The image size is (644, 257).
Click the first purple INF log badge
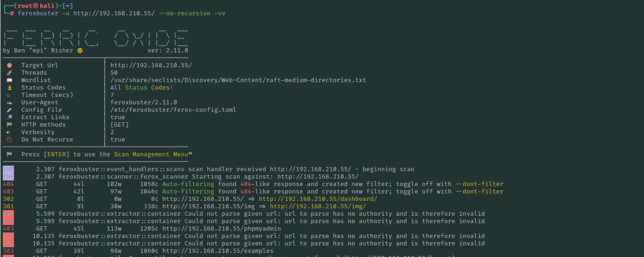[8, 169]
